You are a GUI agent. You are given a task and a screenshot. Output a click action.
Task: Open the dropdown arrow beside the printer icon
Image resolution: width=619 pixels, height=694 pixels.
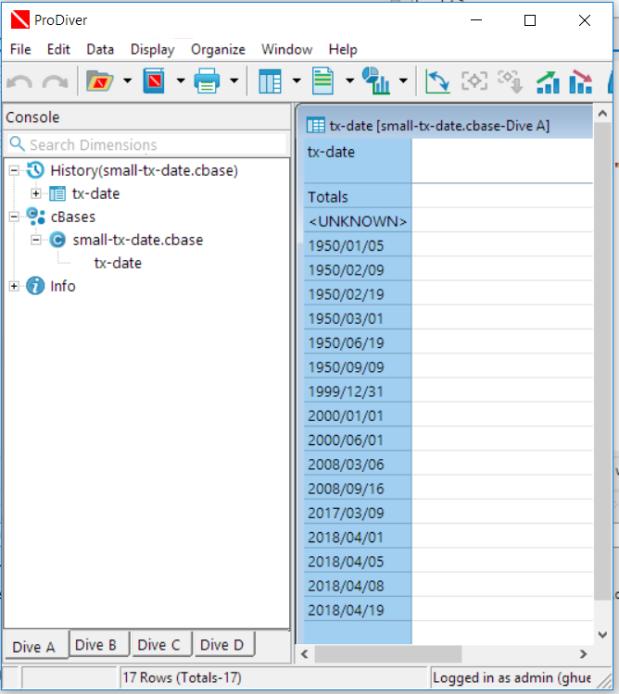(234, 81)
